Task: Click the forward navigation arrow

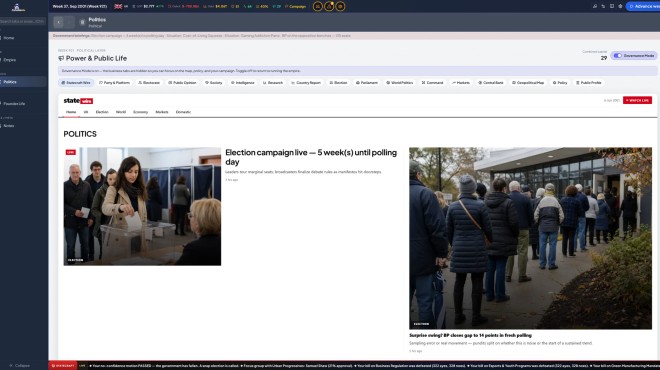Action: point(69,22)
